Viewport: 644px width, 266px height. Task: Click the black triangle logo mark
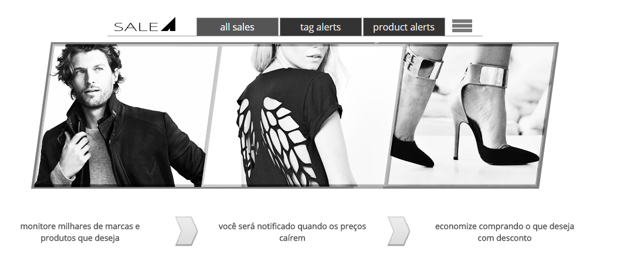coord(168,24)
